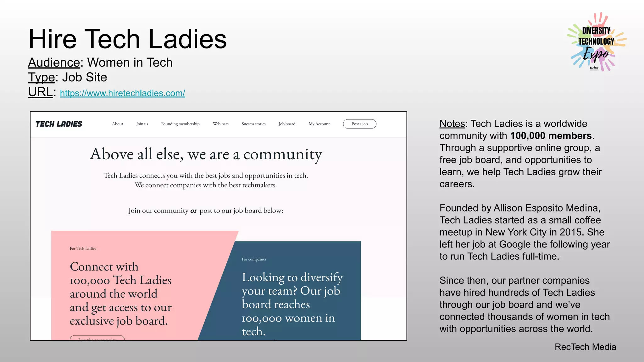The height and width of the screenshot is (362, 644).
Task: Click 'Above all else, we are a community' heading
Action: tap(206, 154)
